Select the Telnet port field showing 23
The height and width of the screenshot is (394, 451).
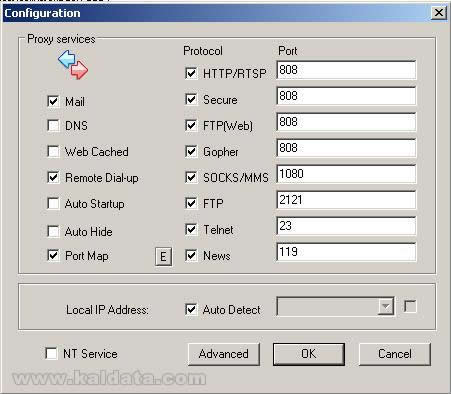[x=346, y=226]
